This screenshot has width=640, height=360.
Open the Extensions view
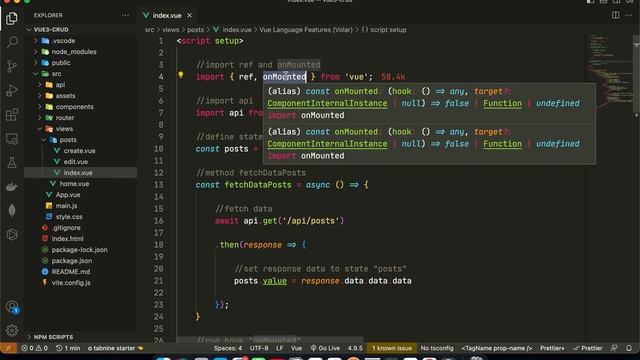[12, 114]
